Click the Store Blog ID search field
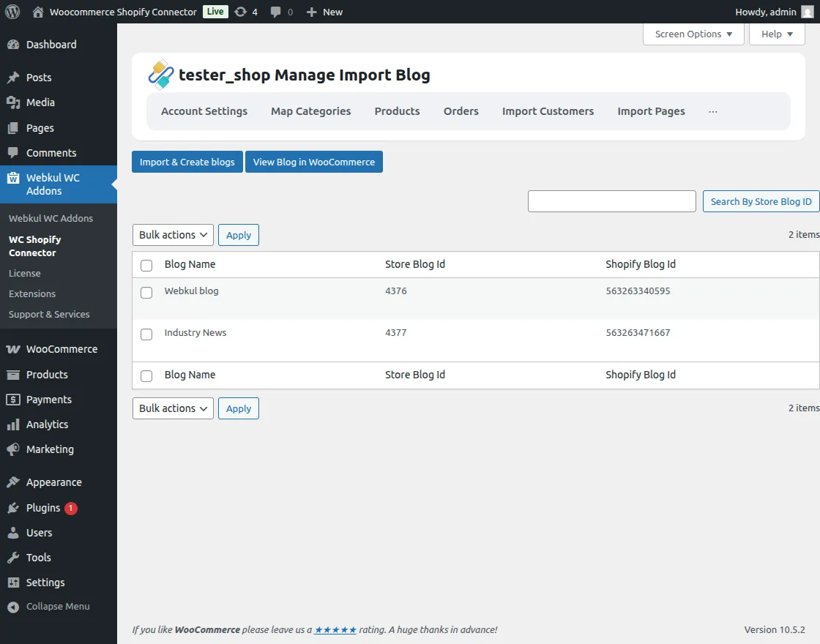The height and width of the screenshot is (644, 820). click(611, 201)
